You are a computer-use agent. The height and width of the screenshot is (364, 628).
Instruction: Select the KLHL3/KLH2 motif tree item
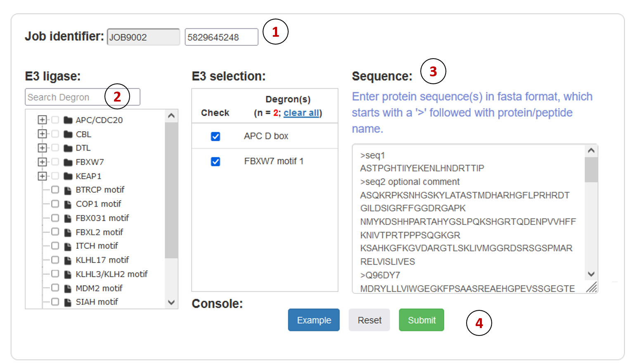click(111, 274)
